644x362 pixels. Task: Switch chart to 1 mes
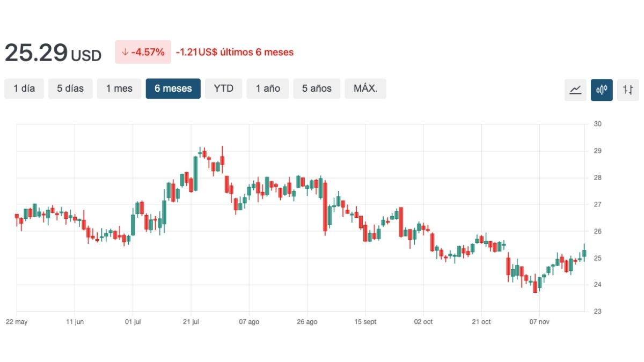(x=119, y=88)
